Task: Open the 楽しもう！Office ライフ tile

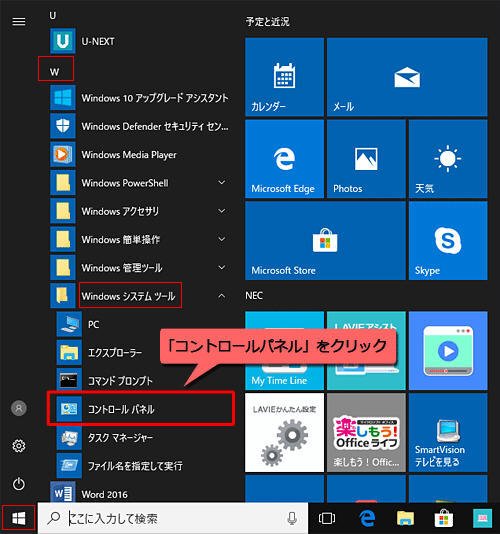Action: 366,433
